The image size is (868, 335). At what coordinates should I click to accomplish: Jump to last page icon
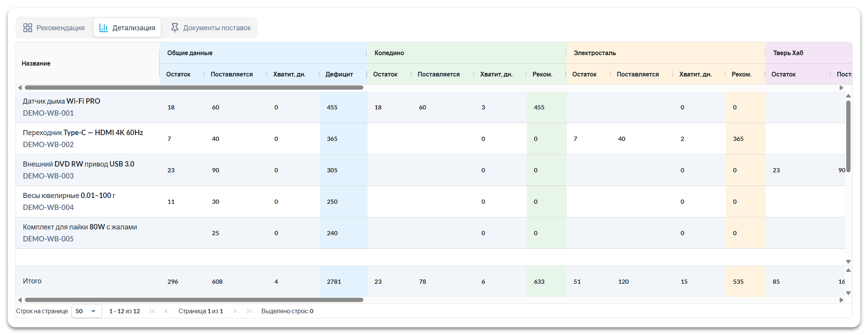tap(249, 311)
